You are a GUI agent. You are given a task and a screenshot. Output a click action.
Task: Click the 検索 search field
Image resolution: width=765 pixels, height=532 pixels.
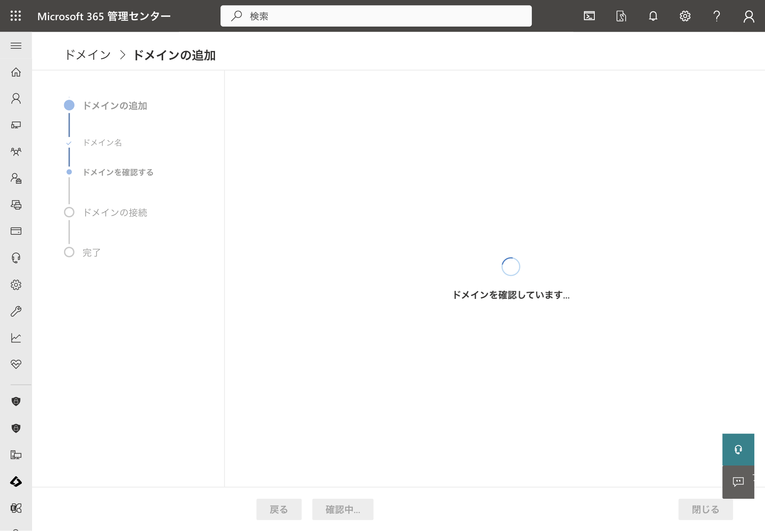tap(376, 16)
